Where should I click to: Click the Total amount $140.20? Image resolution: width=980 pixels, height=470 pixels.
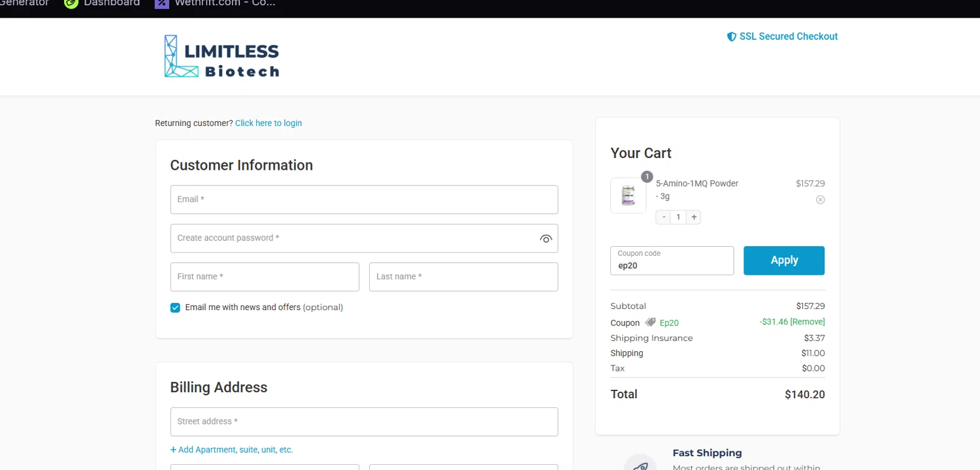point(805,394)
